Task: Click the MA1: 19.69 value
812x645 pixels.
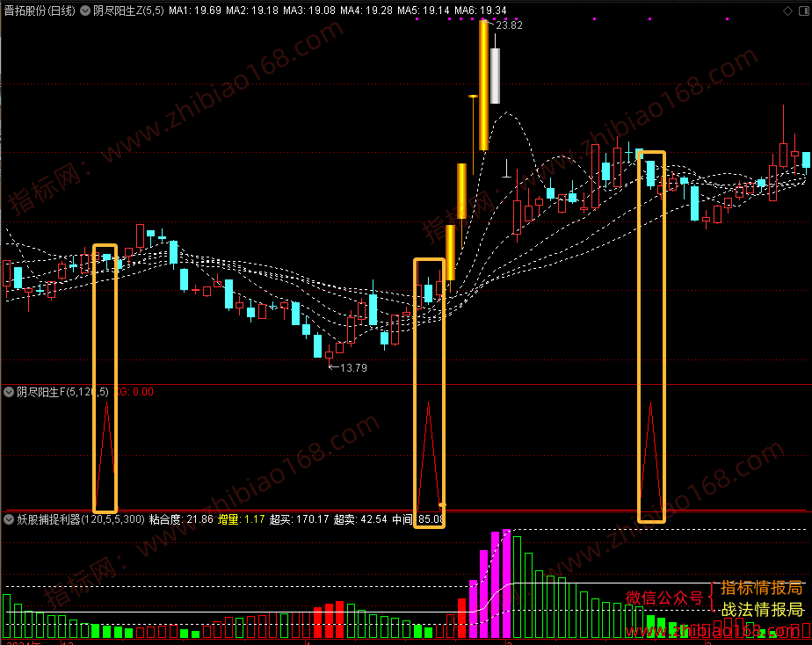Action: [195, 11]
